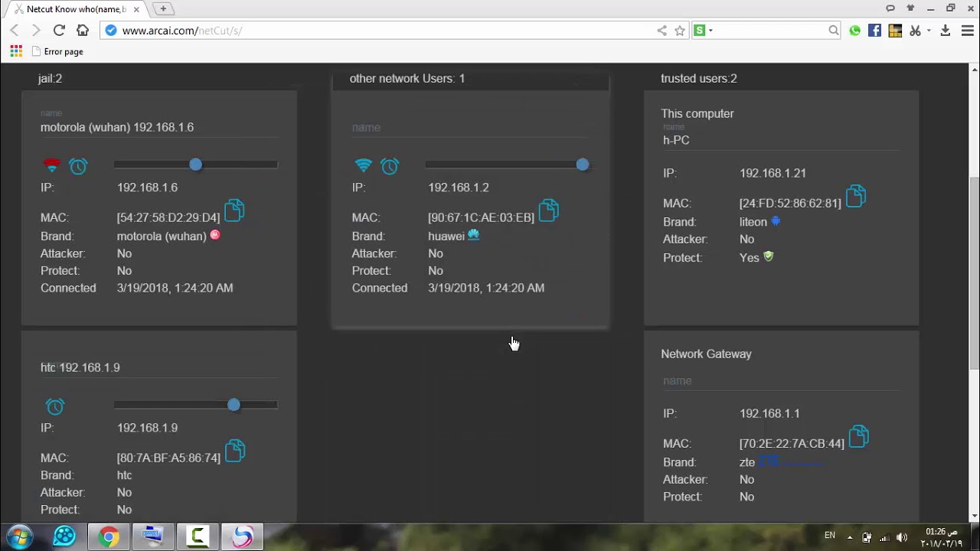Viewport: 980px width, 551px height.
Task: Copy MAC address of motorola 192.168.1.6
Action: [x=234, y=210]
